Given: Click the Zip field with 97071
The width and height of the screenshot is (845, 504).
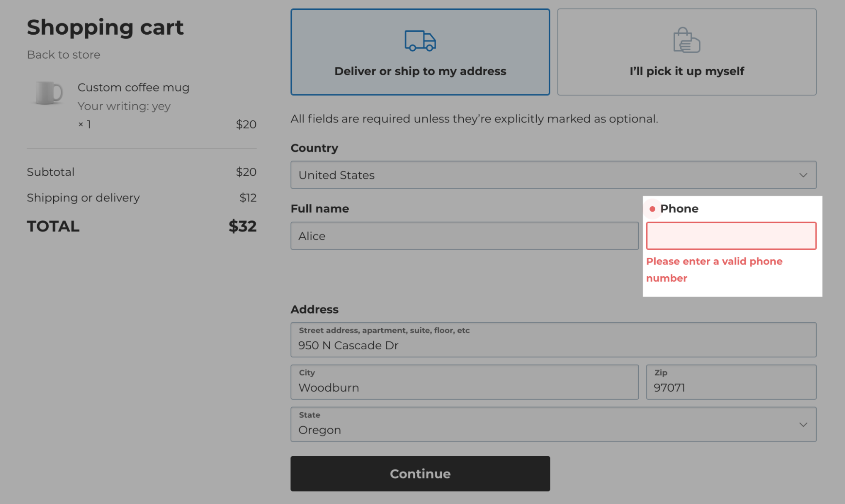Looking at the screenshot, I should point(731,382).
